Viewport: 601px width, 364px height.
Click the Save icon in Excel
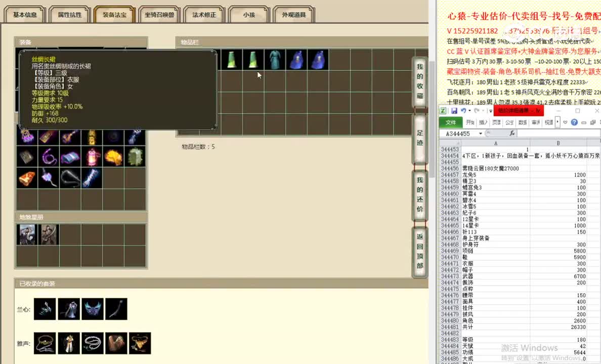pos(454,111)
